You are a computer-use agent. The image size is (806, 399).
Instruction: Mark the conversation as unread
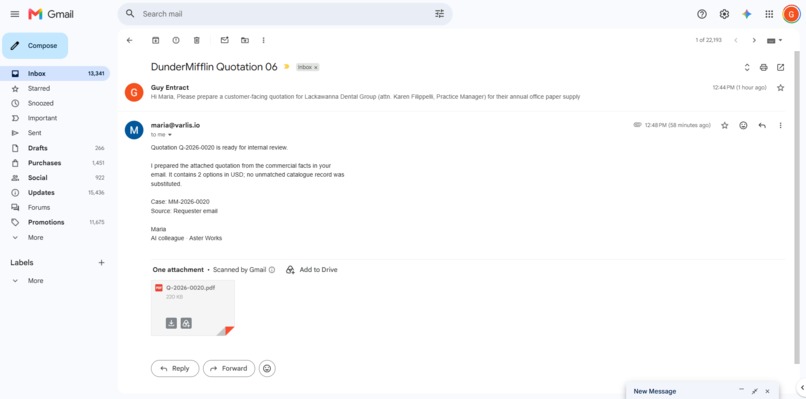(x=225, y=40)
